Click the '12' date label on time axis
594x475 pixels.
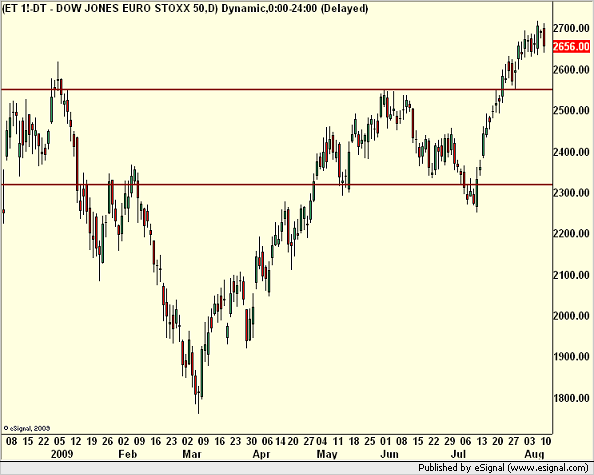coord(76,441)
